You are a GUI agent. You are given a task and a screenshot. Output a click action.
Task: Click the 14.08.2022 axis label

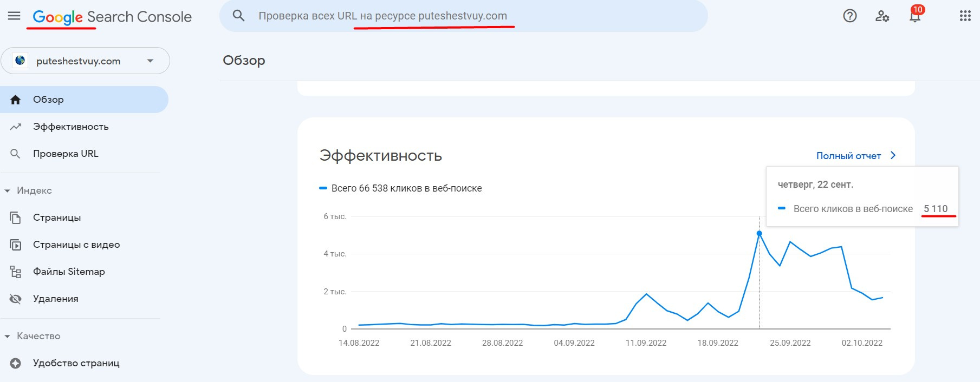[x=359, y=343]
